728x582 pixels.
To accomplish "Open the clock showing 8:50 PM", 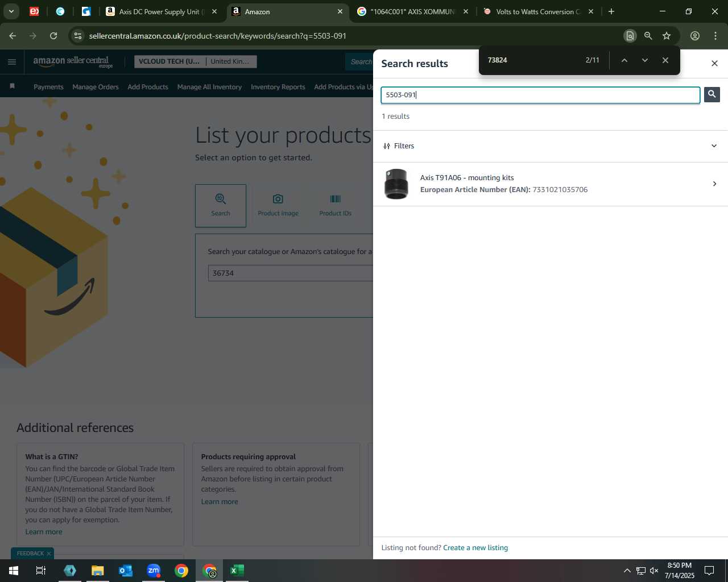I will coord(680,571).
